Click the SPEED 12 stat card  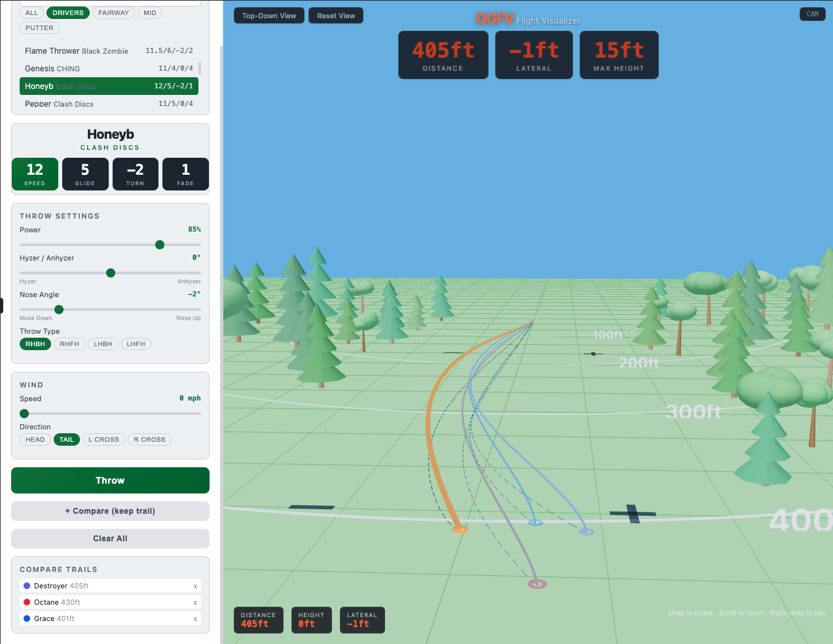(35, 173)
